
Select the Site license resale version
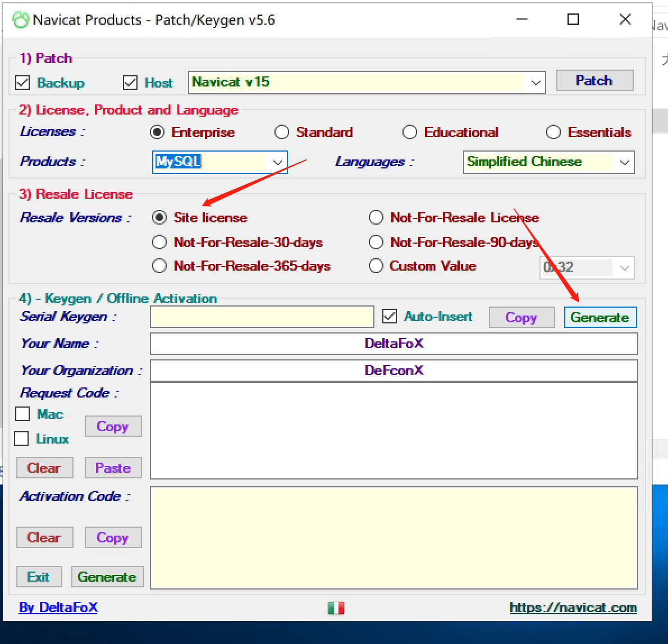[159, 218]
